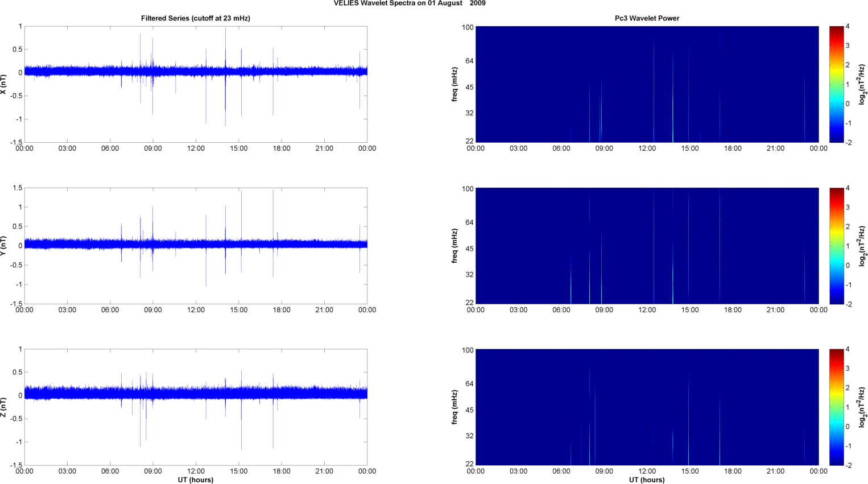Screen dimensions: 868x484
Task: Click the -2 tick on the bottom colorbar
Action: pos(848,465)
